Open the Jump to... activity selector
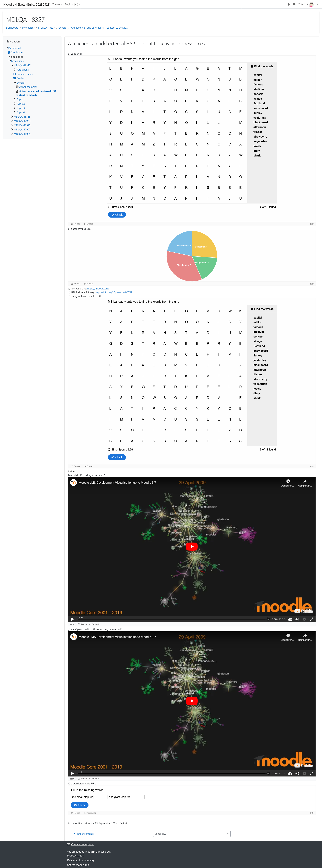 pyautogui.click(x=192, y=834)
